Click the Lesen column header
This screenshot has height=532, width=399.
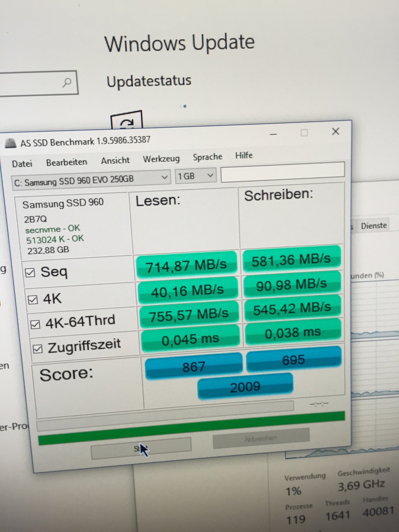[x=158, y=201]
